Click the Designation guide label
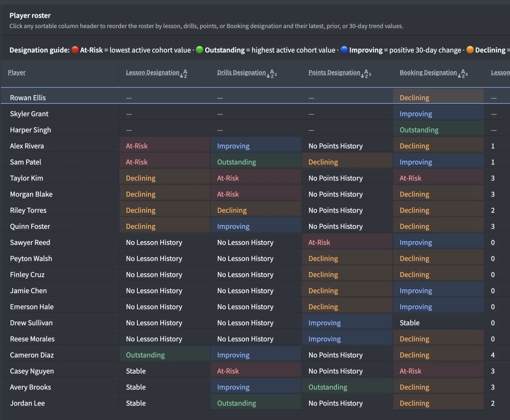Image resolution: width=510 pixels, height=420 pixels. (40, 50)
